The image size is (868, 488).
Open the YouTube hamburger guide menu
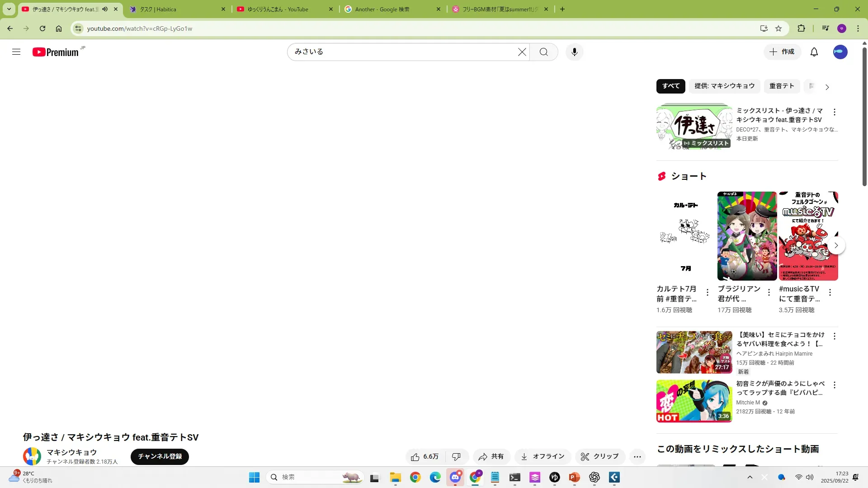pyautogui.click(x=16, y=52)
